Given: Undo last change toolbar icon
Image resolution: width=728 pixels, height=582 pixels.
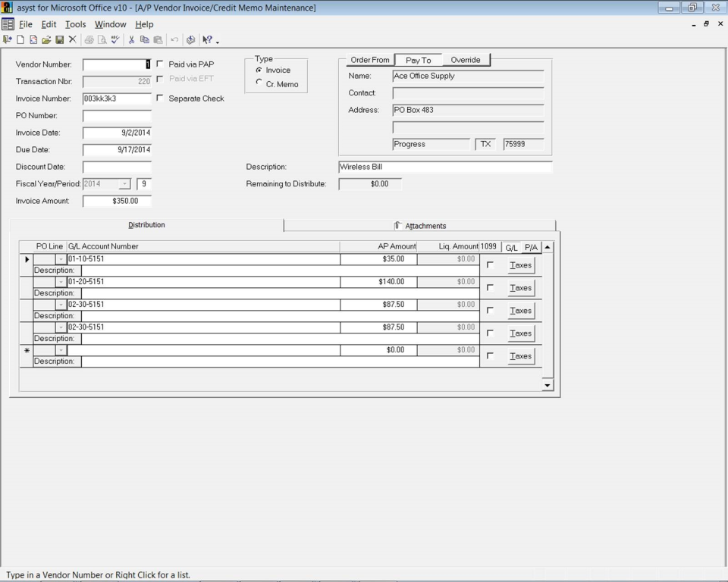Looking at the screenshot, I should 174,40.
